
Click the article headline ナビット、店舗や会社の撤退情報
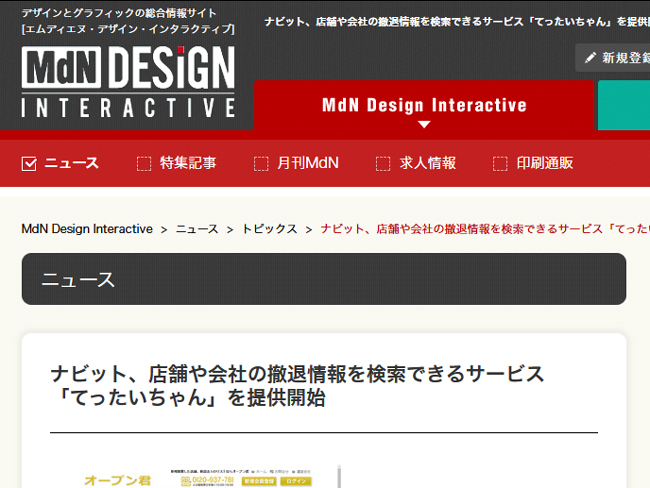click(x=297, y=386)
